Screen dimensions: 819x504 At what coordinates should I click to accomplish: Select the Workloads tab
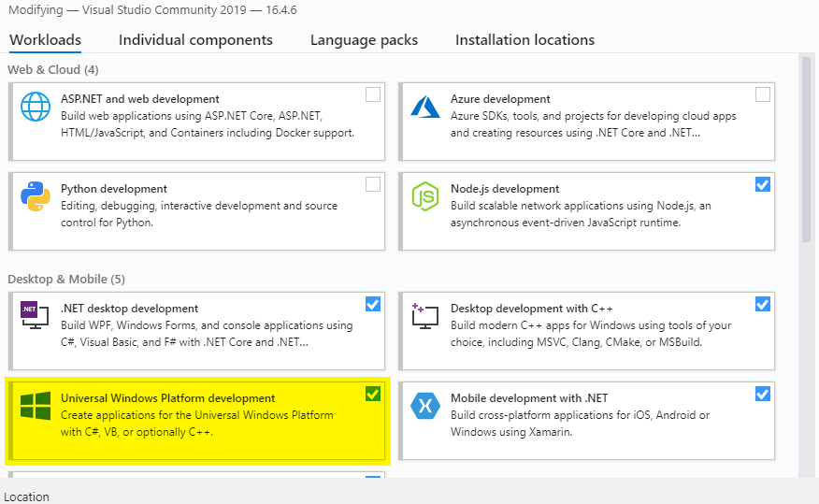[x=46, y=40]
